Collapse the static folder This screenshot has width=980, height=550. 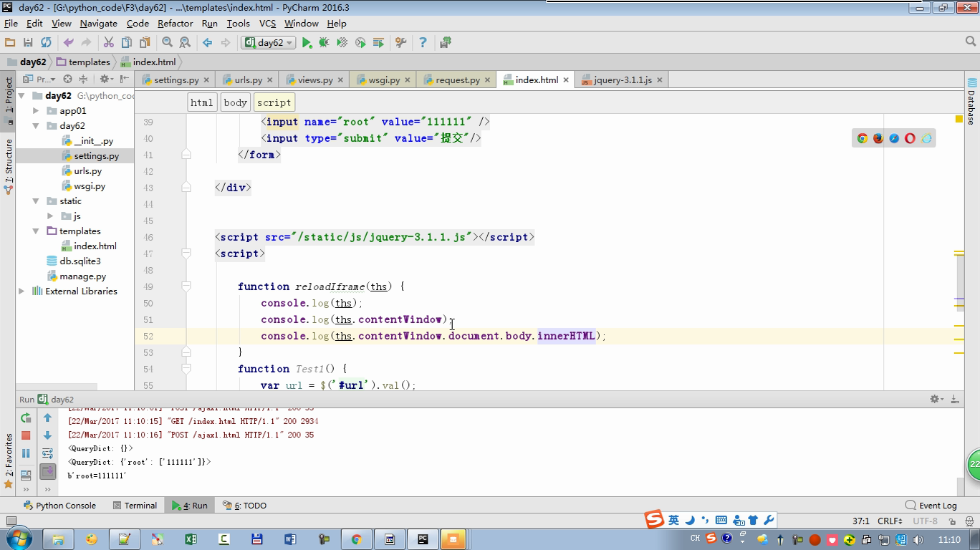(x=36, y=201)
